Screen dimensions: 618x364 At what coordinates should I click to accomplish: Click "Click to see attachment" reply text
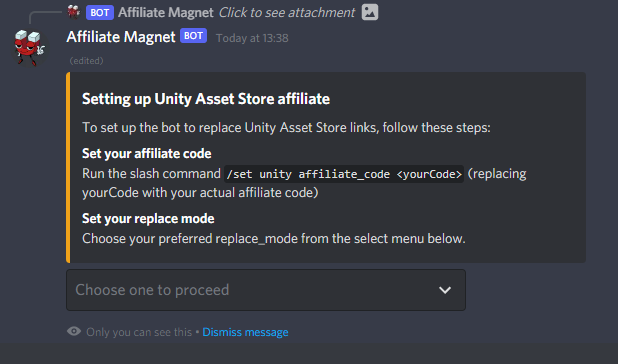pos(287,13)
